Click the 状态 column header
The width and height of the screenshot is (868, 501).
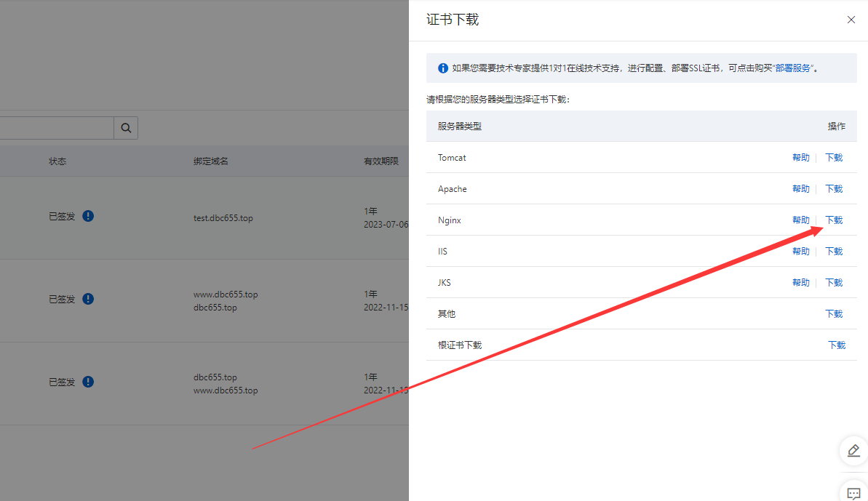[57, 161]
